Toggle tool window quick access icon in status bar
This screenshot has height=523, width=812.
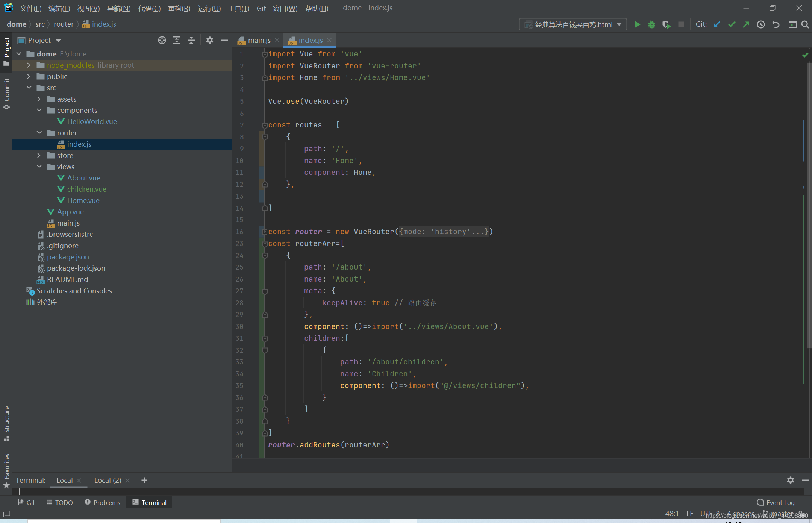coord(7,514)
